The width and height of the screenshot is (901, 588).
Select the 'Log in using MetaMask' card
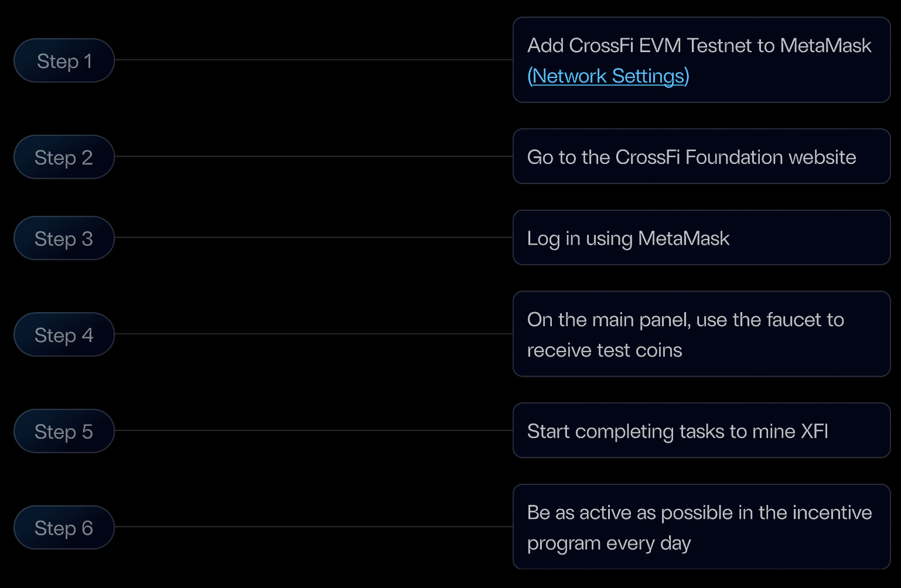coord(702,238)
